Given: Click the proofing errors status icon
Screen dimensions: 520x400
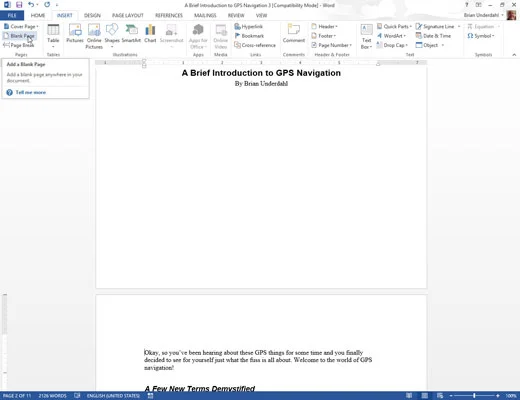Looking at the screenshot, I should pyautogui.click(x=77, y=396).
